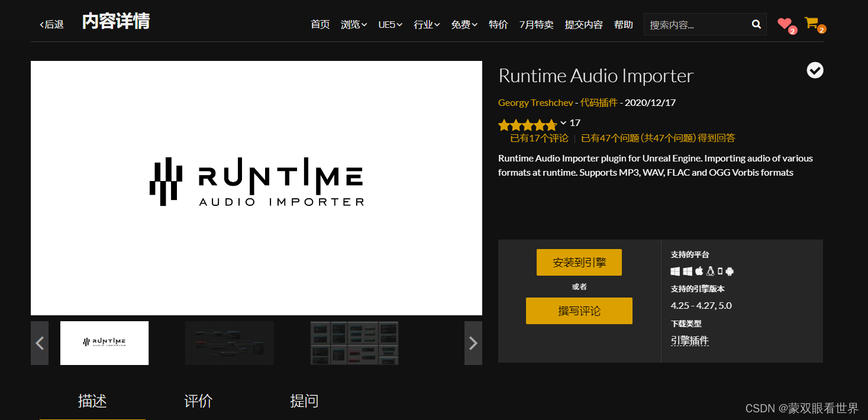Open the shopping cart icon
The image size is (868, 420).
[811, 23]
